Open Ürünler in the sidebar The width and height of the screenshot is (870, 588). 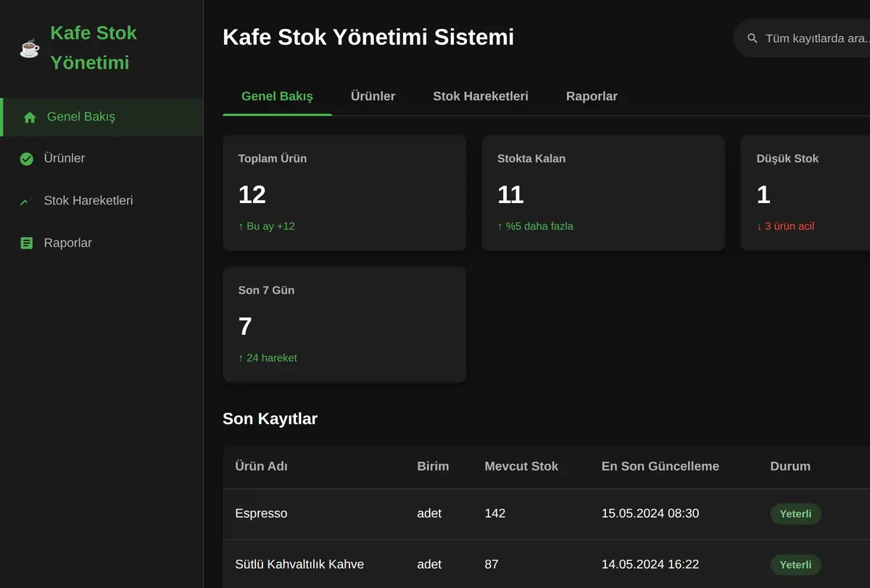[x=101, y=158]
